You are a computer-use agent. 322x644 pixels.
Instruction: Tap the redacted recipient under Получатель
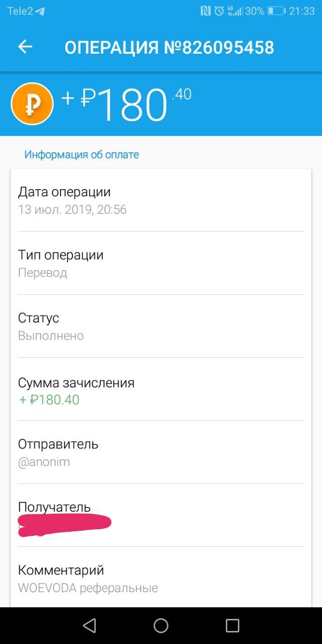[x=64, y=525]
